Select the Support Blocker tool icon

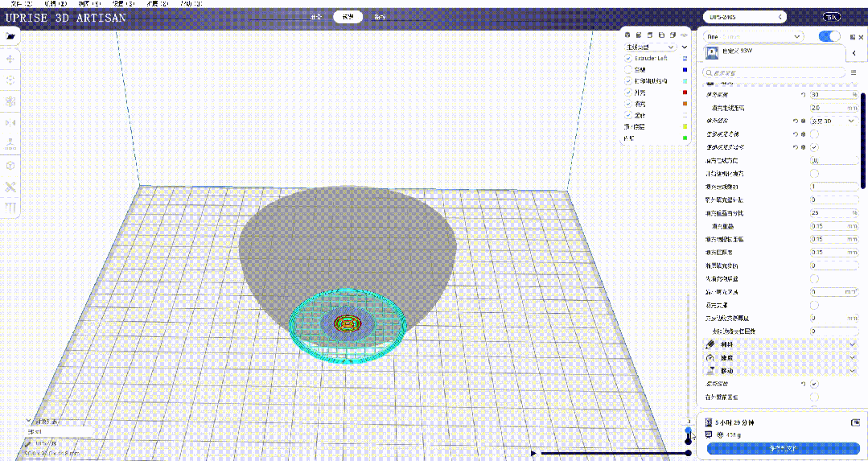[x=10, y=187]
